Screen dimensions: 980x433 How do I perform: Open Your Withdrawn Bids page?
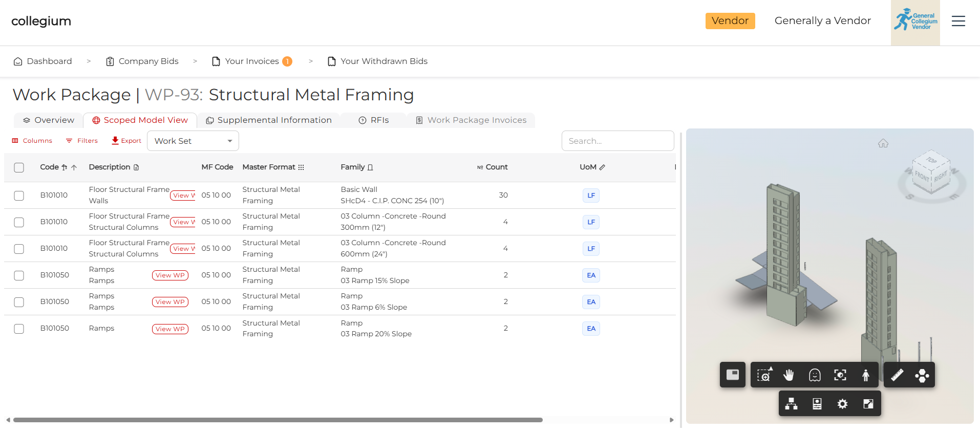[377, 61]
